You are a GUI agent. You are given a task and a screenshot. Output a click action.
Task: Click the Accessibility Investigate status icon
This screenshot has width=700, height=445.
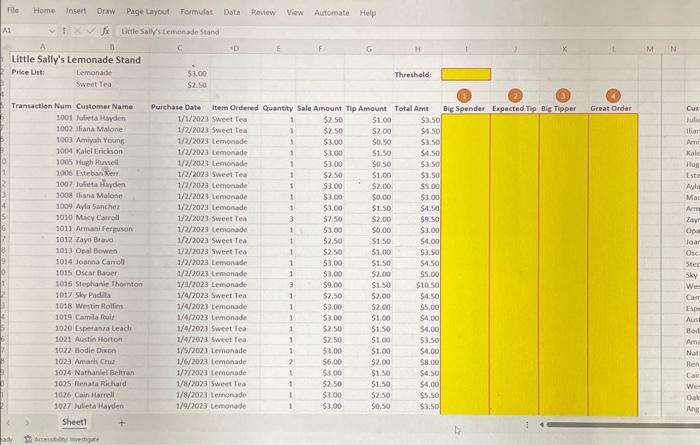[x=28, y=440]
